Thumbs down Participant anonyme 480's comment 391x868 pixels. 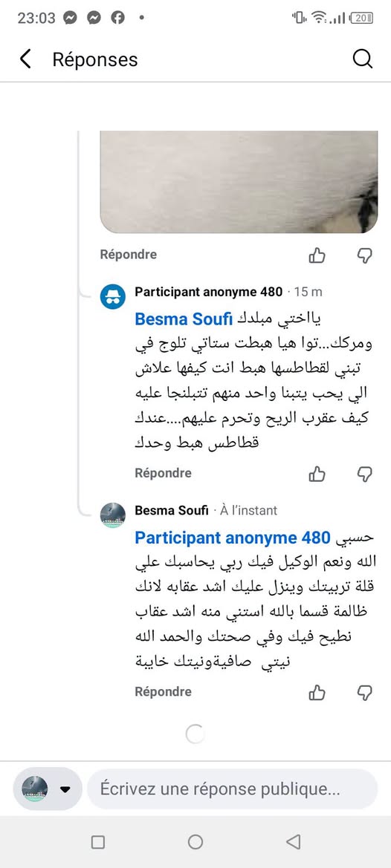363,474
